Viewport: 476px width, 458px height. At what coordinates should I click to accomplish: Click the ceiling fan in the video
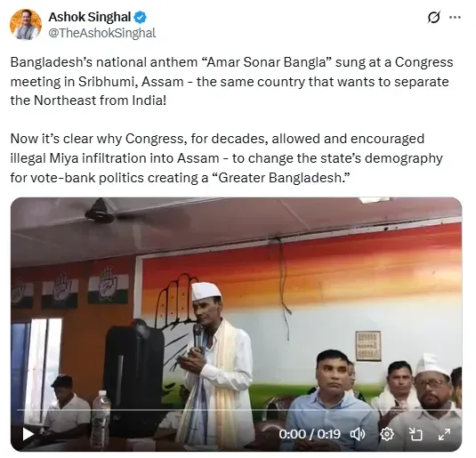(x=101, y=211)
